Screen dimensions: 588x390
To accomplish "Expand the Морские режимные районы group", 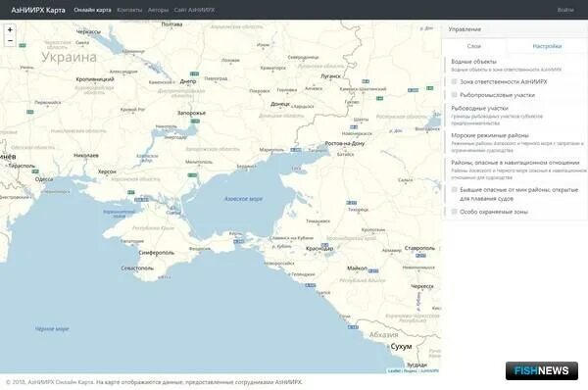I will point(490,135).
